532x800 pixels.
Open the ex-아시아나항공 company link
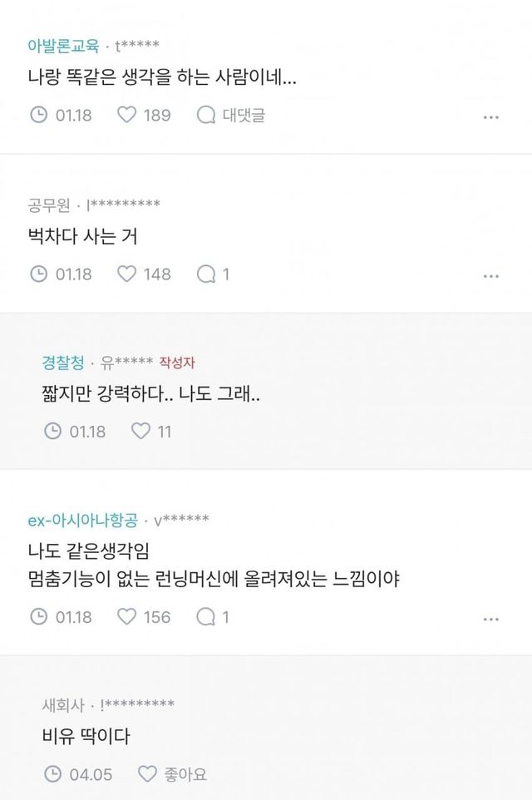82,521
